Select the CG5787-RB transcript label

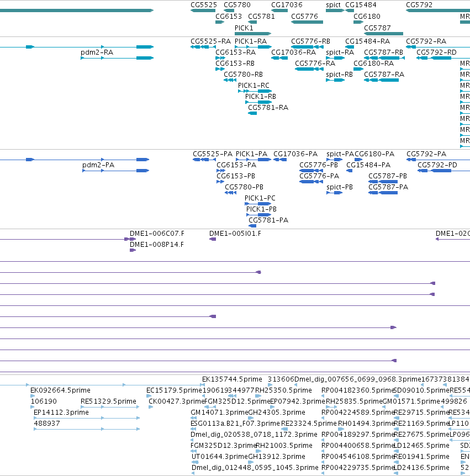point(383,52)
